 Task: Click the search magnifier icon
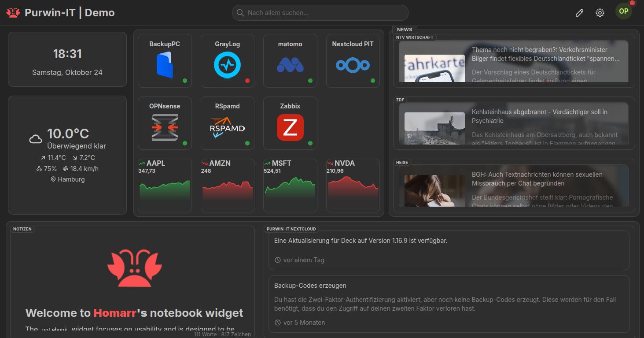coord(240,13)
